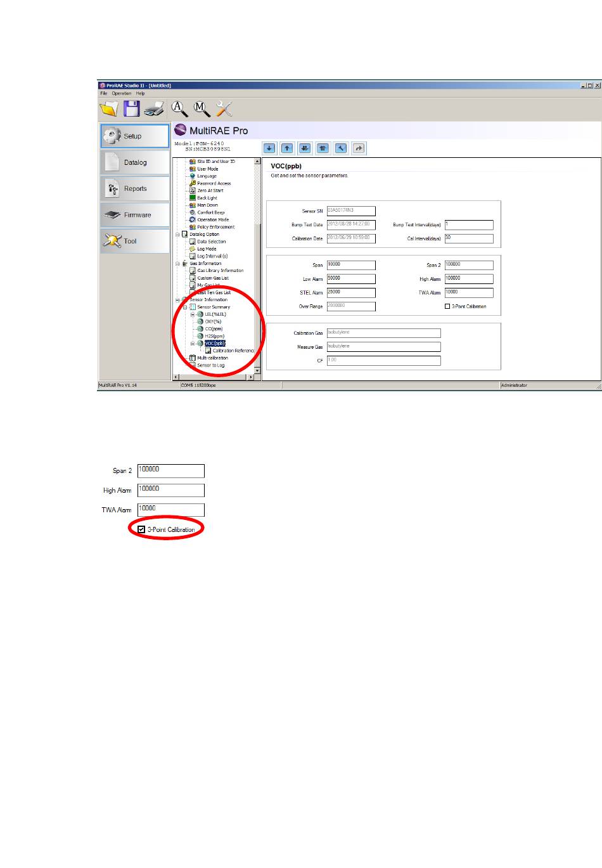Click the floppy disk save icon
The height and width of the screenshot is (868, 602).
(132, 109)
